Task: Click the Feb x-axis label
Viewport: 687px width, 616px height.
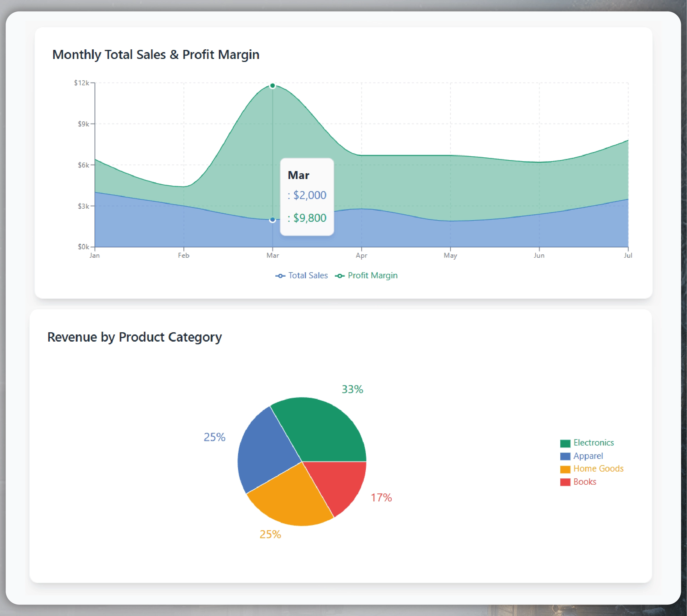Action: [183, 255]
